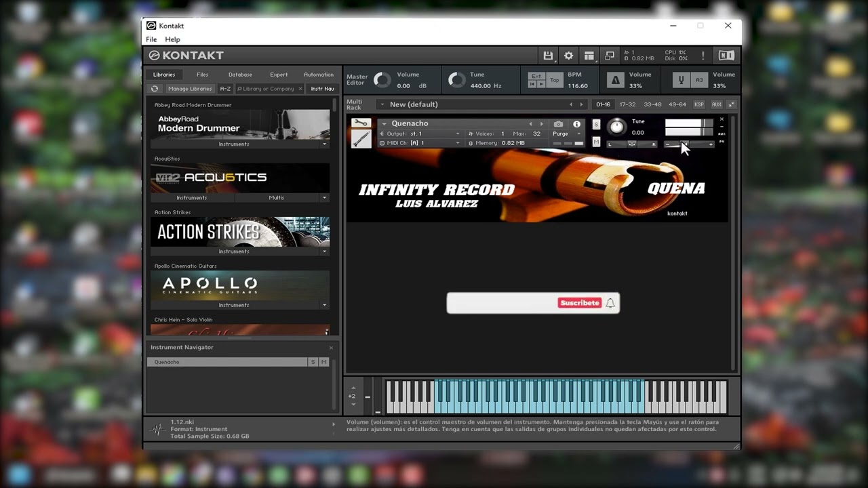
Task: Minimize the rack with the collapse arrows icon
Action: click(x=731, y=104)
